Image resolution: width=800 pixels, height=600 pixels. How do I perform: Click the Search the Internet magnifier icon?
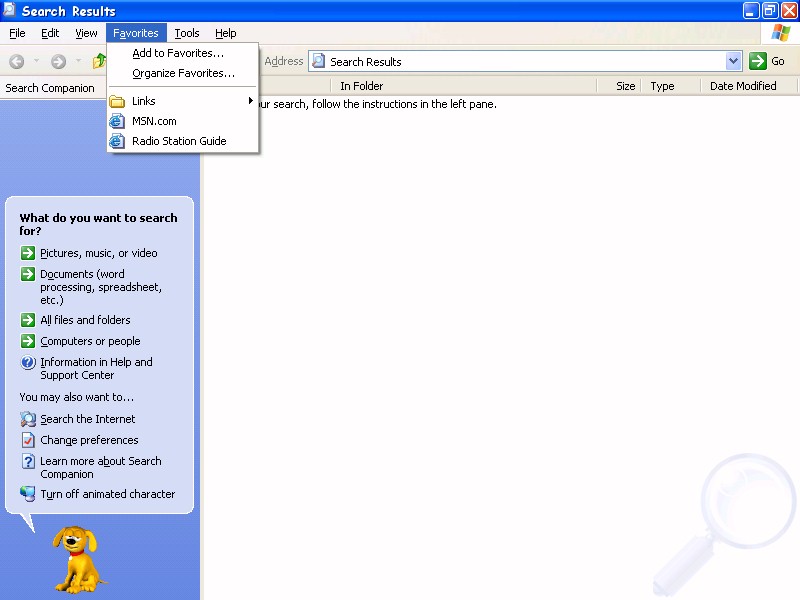click(x=28, y=419)
